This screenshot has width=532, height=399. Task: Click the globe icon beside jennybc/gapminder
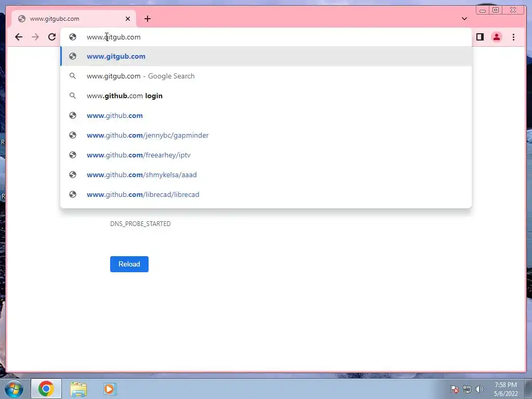73,135
